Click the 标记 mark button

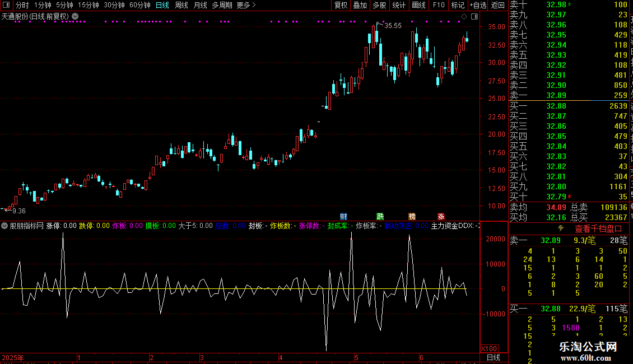(458, 5)
